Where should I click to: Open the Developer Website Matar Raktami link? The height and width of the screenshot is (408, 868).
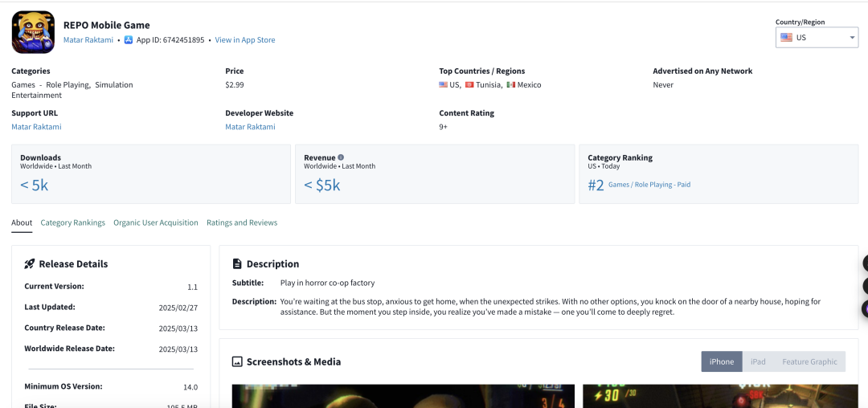(x=250, y=127)
